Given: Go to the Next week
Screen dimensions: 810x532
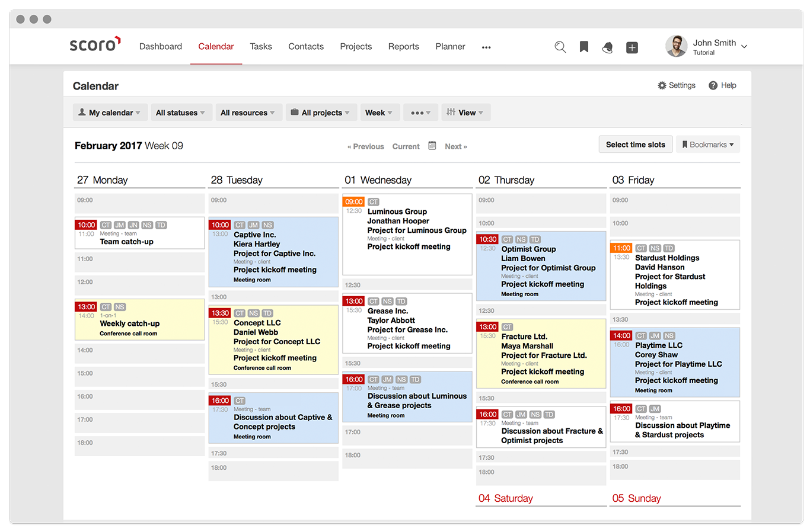Looking at the screenshot, I should 456,146.
